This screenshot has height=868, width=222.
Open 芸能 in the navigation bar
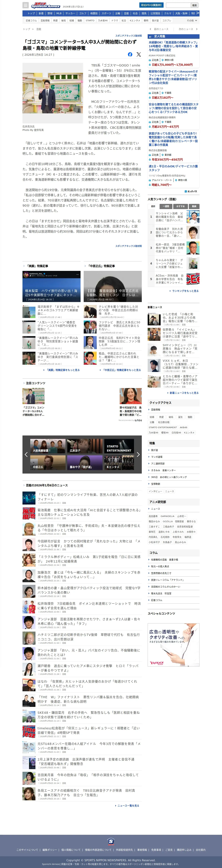pos(126,14)
